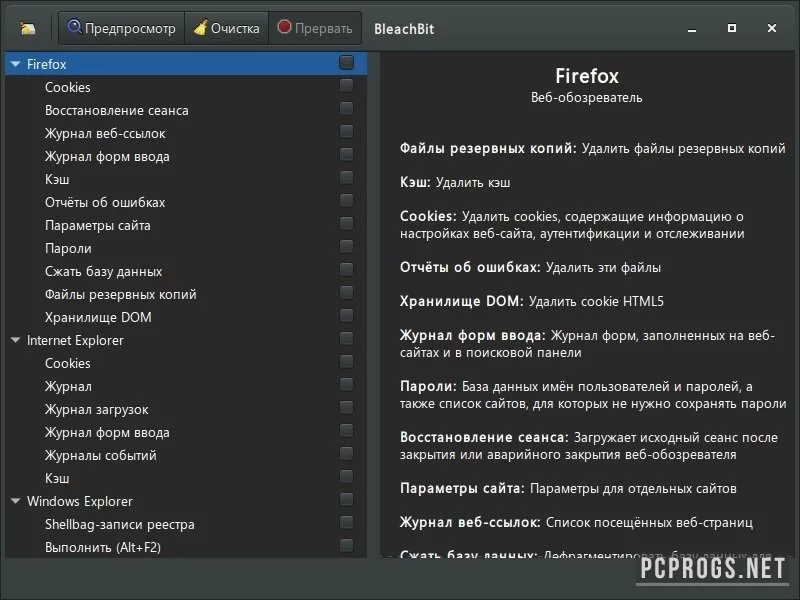Select the Файлы резервных копий row

[x=186, y=294]
